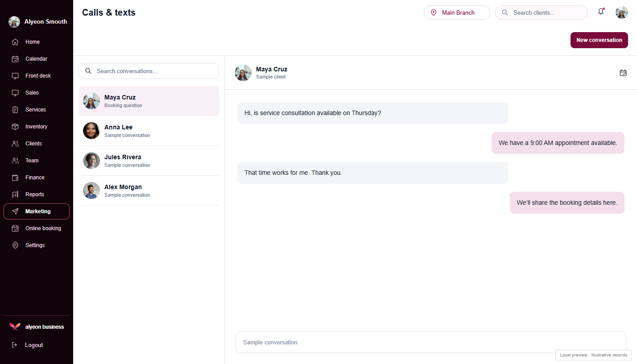Open the user profile avatar menu
Screen dimensions: 637x364
622,12
